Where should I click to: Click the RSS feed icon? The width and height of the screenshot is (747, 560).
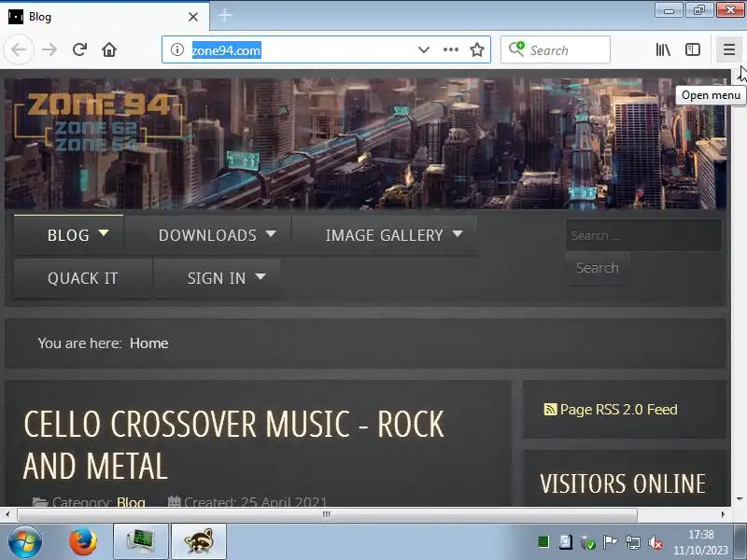tap(550, 410)
